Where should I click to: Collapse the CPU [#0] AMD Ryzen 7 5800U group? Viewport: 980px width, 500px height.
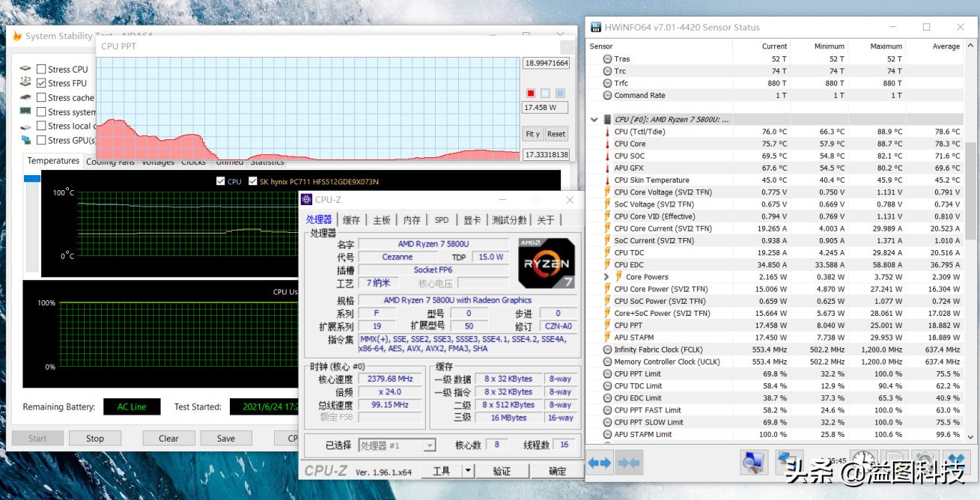coord(594,119)
